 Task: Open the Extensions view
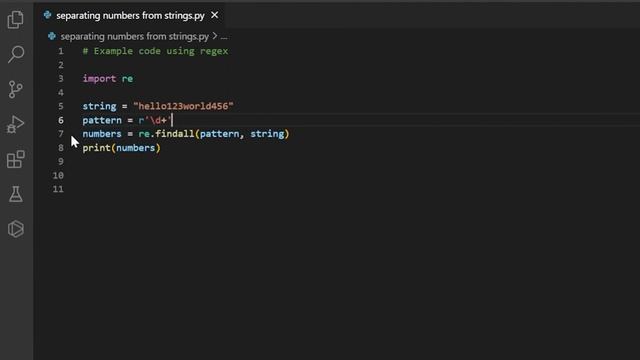[16, 159]
